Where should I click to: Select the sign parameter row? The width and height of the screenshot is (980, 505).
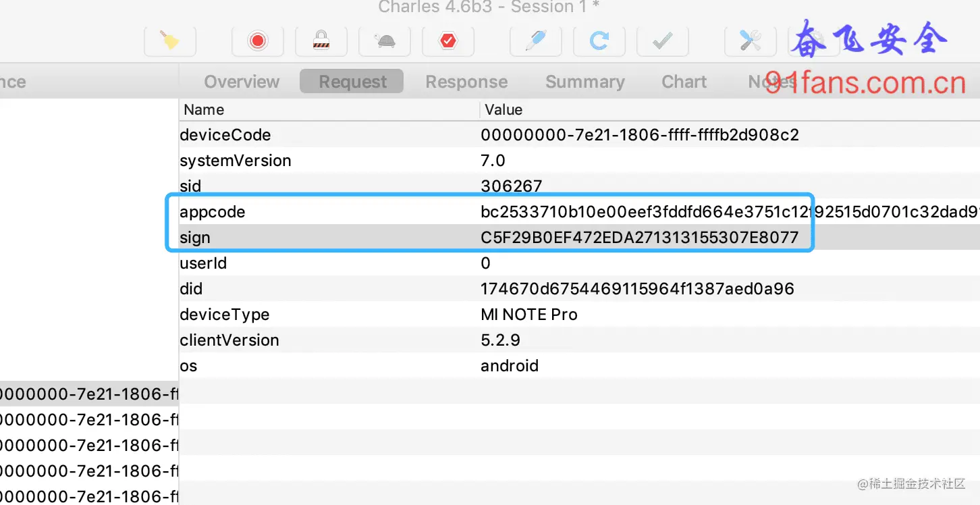(580, 238)
